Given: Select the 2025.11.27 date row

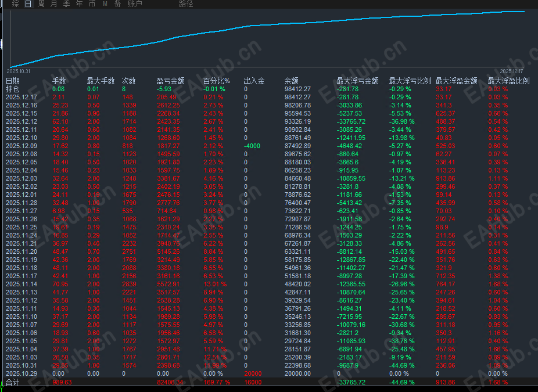Looking at the screenshot, I should coord(21,211).
